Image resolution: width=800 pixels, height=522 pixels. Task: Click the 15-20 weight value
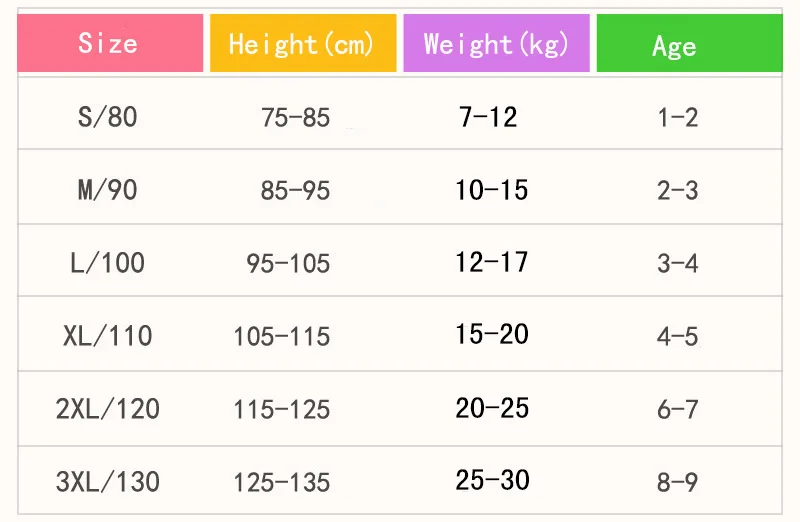pyautogui.click(x=492, y=334)
